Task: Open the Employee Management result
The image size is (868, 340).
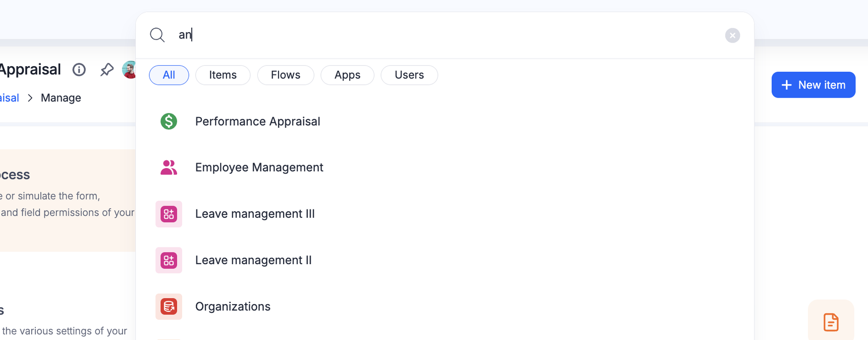Action: (x=259, y=168)
